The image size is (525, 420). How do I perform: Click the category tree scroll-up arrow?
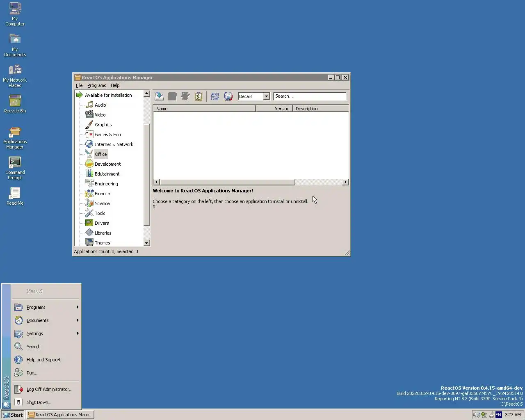(x=147, y=94)
